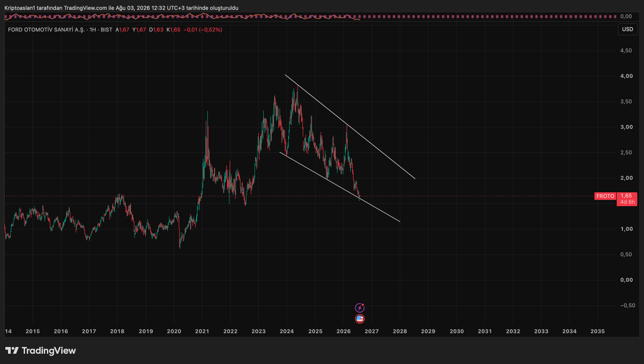The height and width of the screenshot is (364, 644).
Task: Click the −0,01 (−0,52%) change value
Action: click(x=203, y=30)
